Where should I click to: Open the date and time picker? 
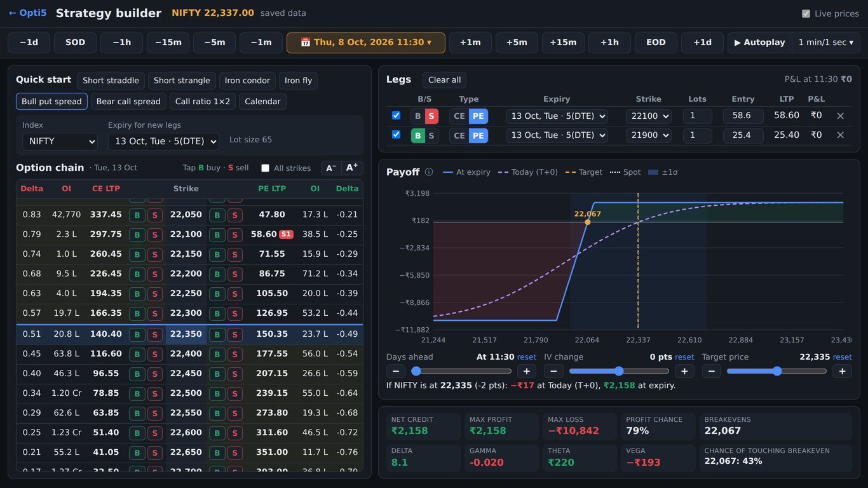(366, 43)
